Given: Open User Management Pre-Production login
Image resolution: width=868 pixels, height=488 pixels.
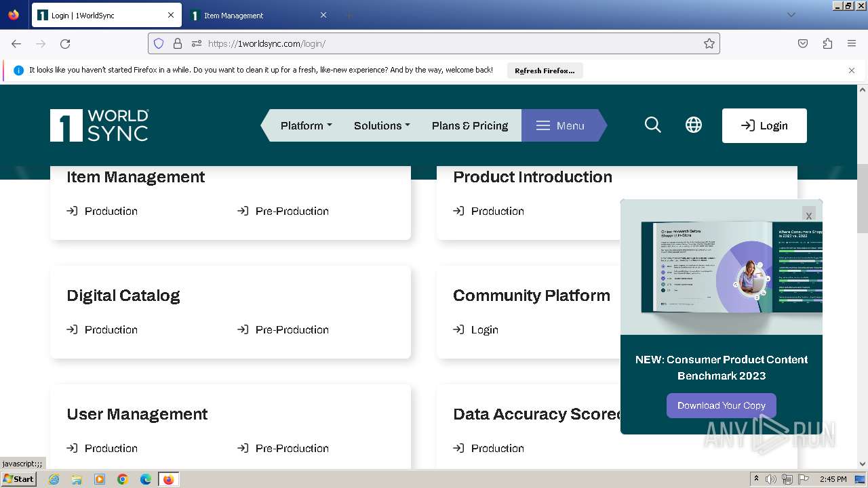Looking at the screenshot, I should (x=283, y=448).
